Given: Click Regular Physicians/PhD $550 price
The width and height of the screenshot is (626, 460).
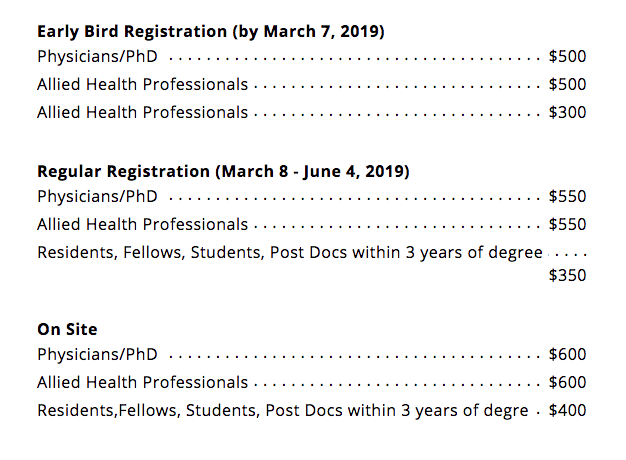Looking at the screenshot, I should tap(567, 197).
